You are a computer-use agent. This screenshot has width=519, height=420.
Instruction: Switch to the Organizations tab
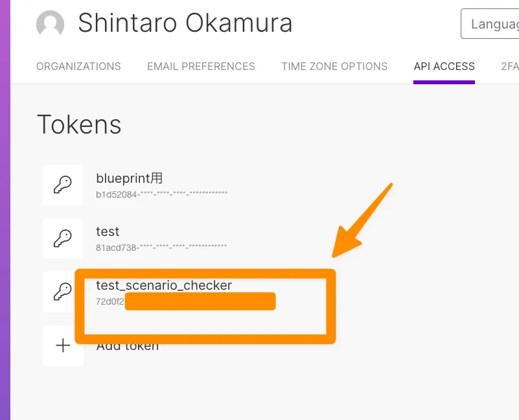coord(78,66)
